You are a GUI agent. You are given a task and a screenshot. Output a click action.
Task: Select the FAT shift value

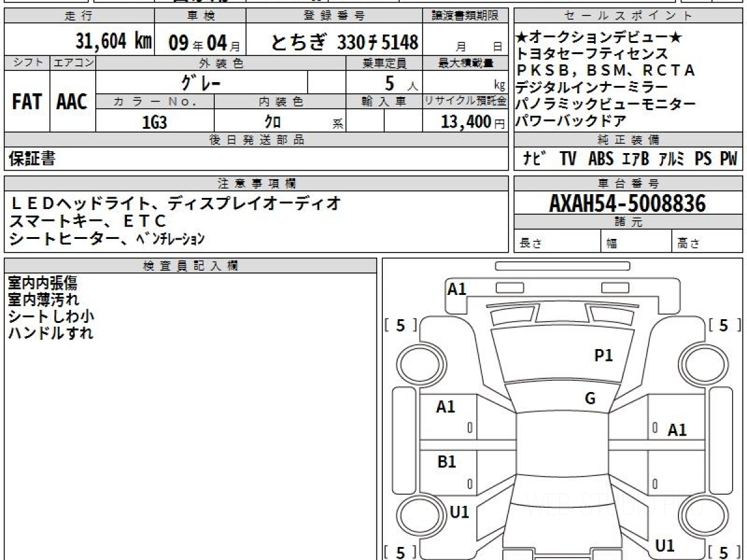click(27, 102)
